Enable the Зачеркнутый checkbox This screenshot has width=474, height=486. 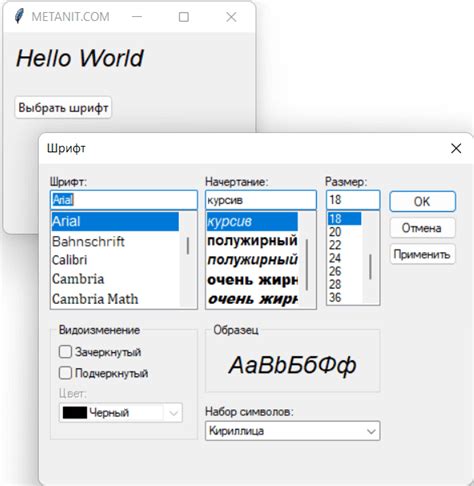(65, 352)
